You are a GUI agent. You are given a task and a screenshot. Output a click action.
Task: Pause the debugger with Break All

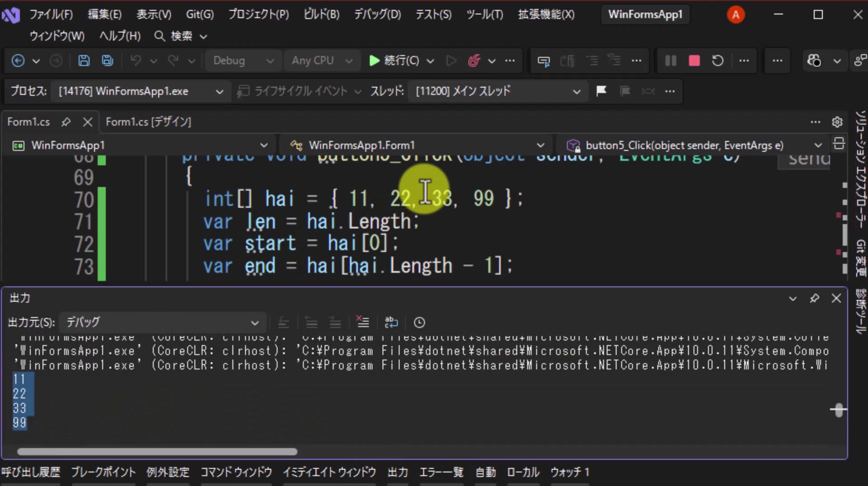[671, 61]
